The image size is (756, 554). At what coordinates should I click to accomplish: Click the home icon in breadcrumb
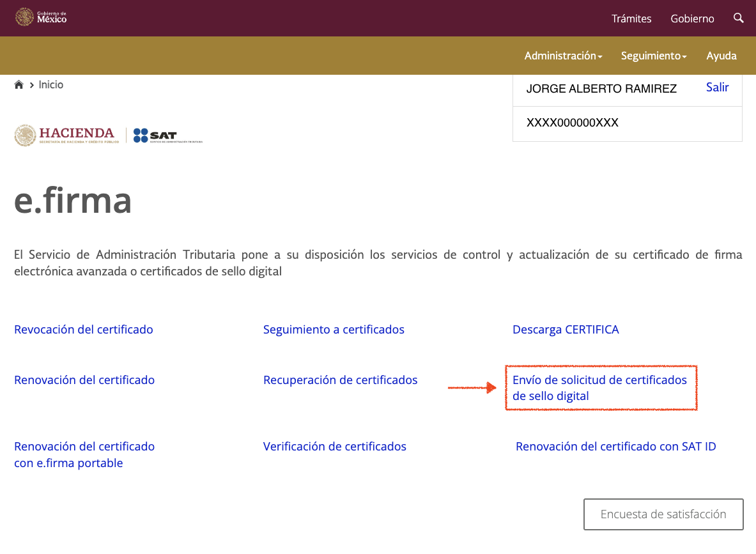coord(19,85)
